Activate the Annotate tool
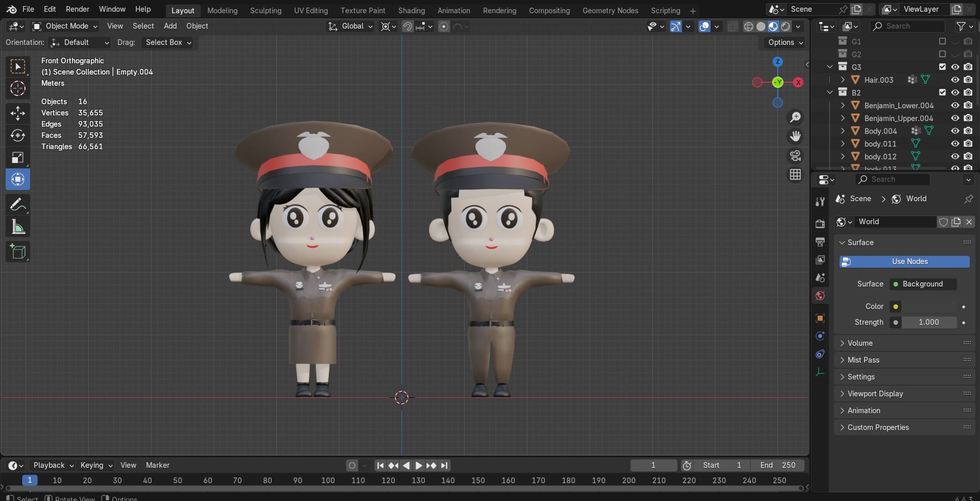This screenshot has height=501, width=980. [18, 204]
